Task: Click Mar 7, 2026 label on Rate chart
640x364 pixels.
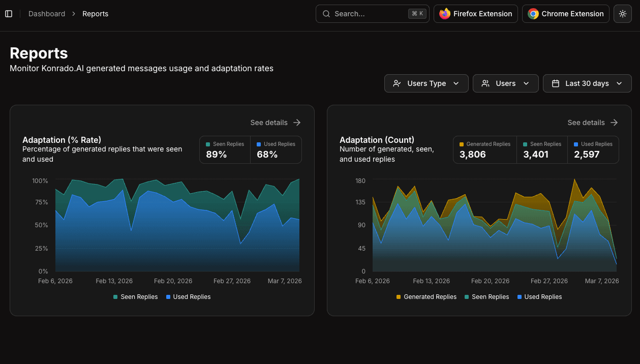Action: [285, 281]
